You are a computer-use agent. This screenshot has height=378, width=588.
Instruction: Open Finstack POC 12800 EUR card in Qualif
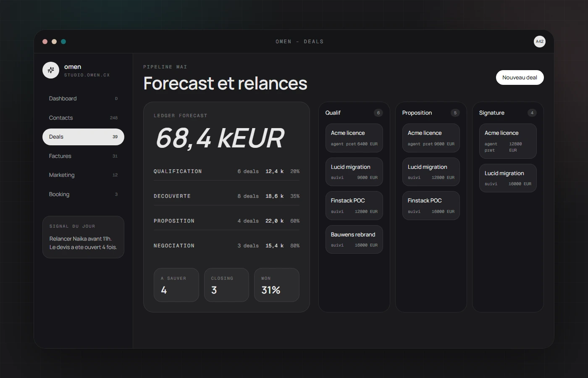(x=354, y=205)
